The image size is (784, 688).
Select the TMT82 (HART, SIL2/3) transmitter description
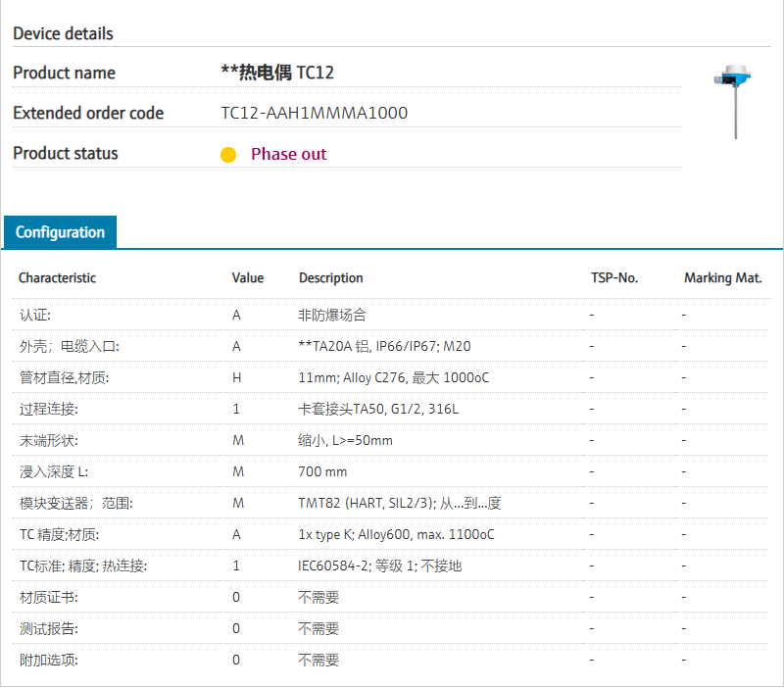[x=400, y=503]
